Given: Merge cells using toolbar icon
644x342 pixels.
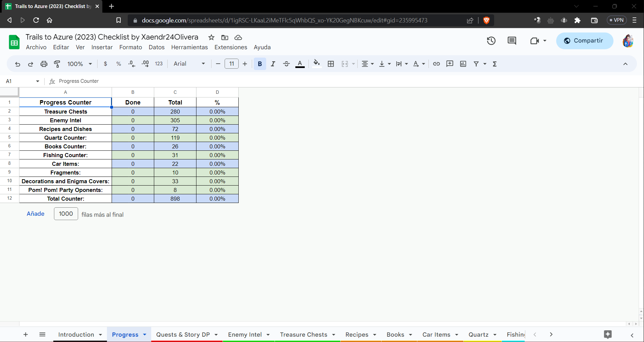Looking at the screenshot, I should coord(345,64).
